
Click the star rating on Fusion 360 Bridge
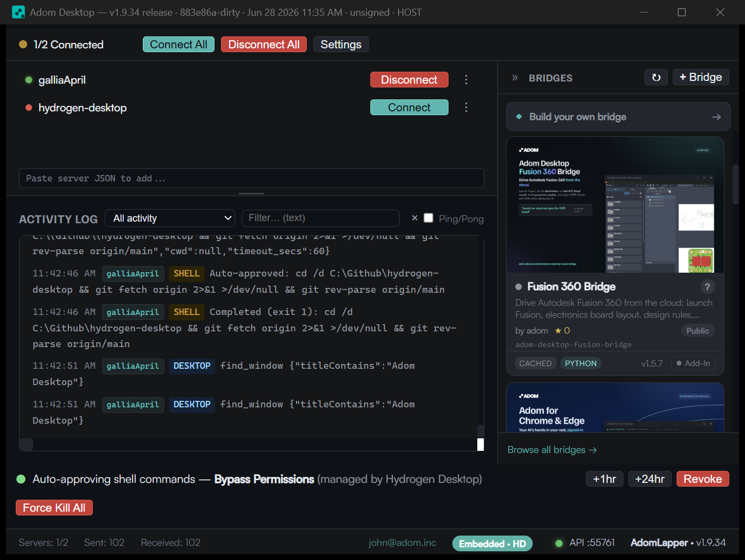(x=562, y=331)
